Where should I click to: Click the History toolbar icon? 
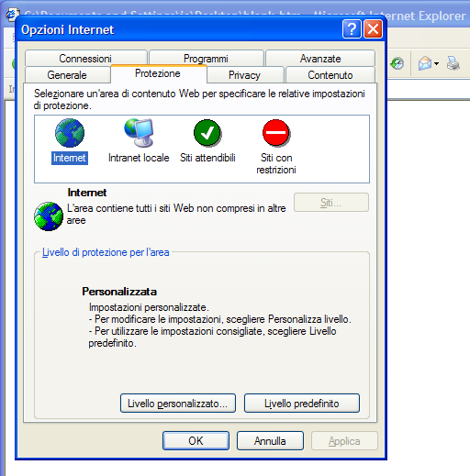pos(397,63)
